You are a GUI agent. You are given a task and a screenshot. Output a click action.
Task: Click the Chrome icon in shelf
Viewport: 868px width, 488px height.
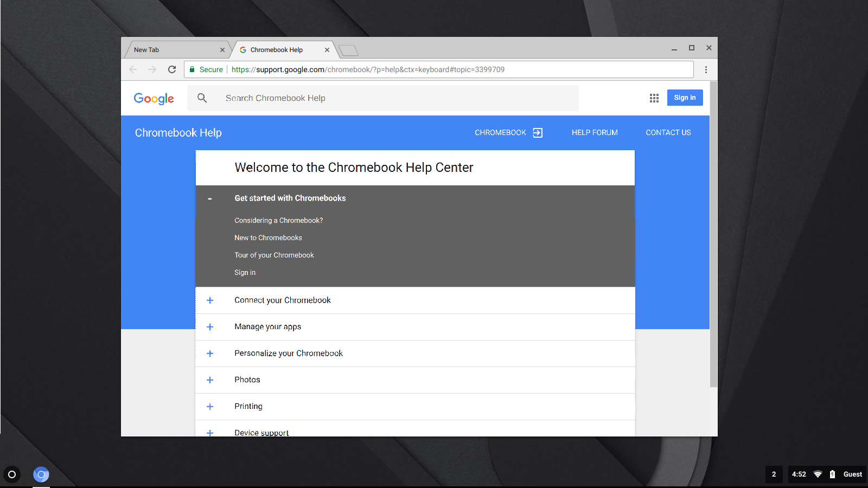click(41, 474)
